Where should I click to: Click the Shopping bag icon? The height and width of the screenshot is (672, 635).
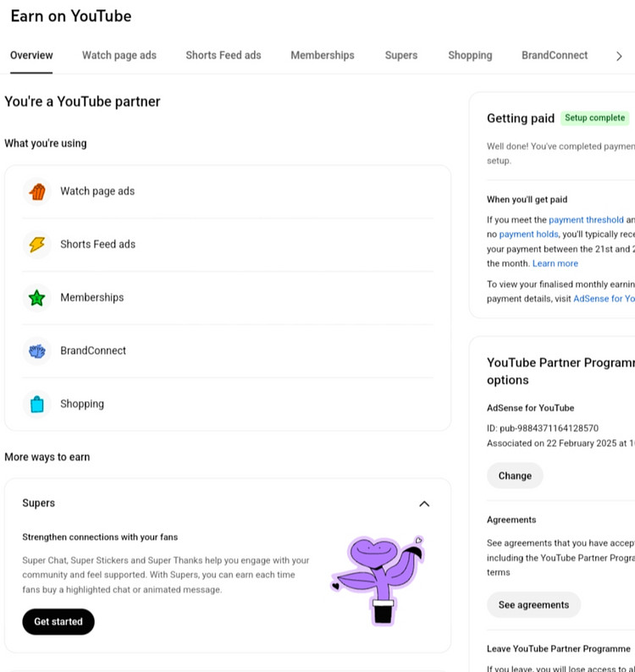pyautogui.click(x=36, y=405)
